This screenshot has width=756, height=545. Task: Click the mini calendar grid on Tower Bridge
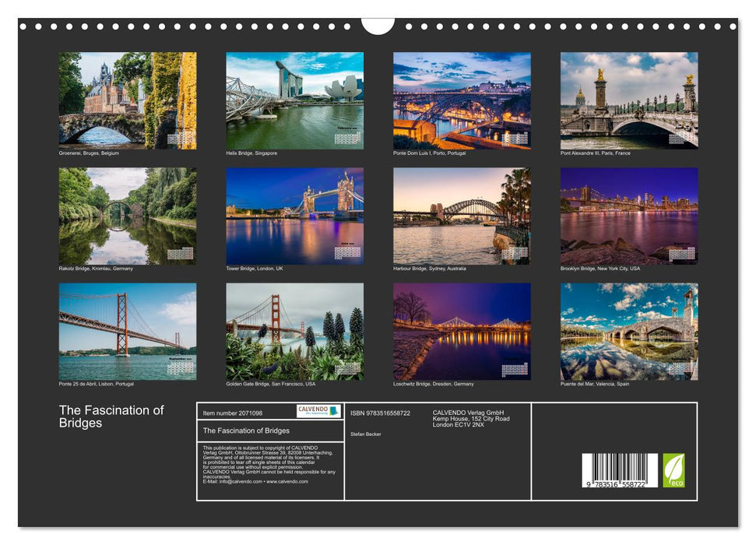347,252
